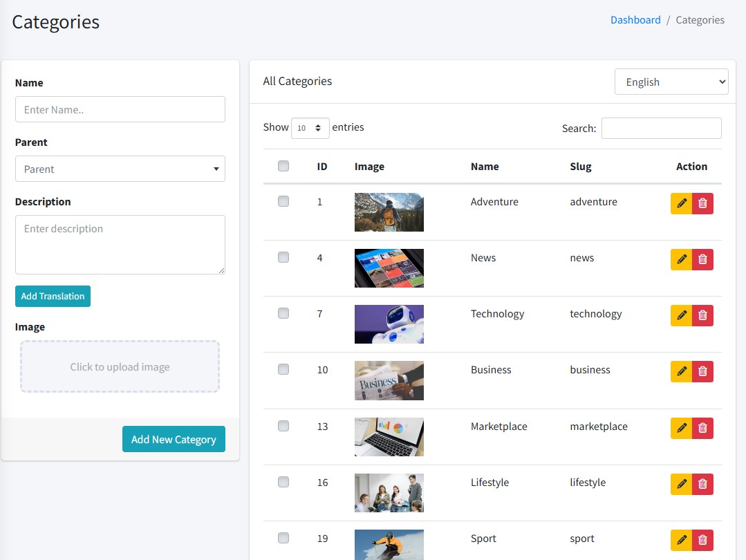Sort the table by Slug column header
This screenshot has height=560, width=746.
[x=580, y=167]
